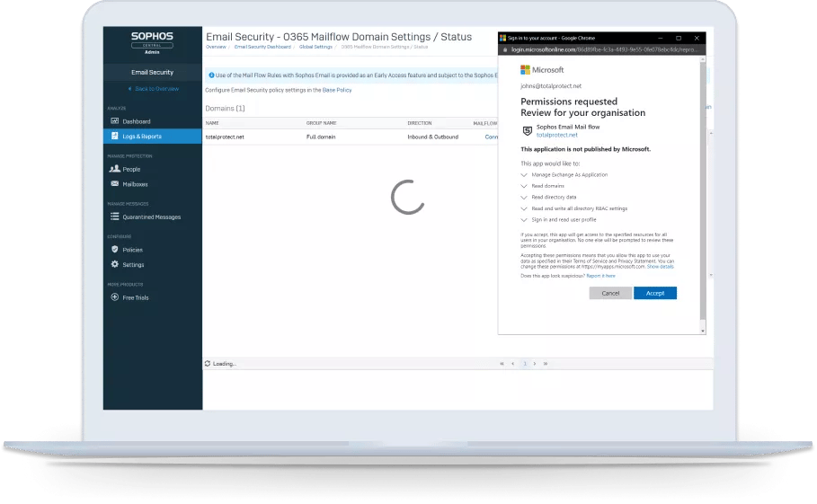The image size is (817, 504).
Task: Open the Show details link in popup
Action: pyautogui.click(x=661, y=267)
